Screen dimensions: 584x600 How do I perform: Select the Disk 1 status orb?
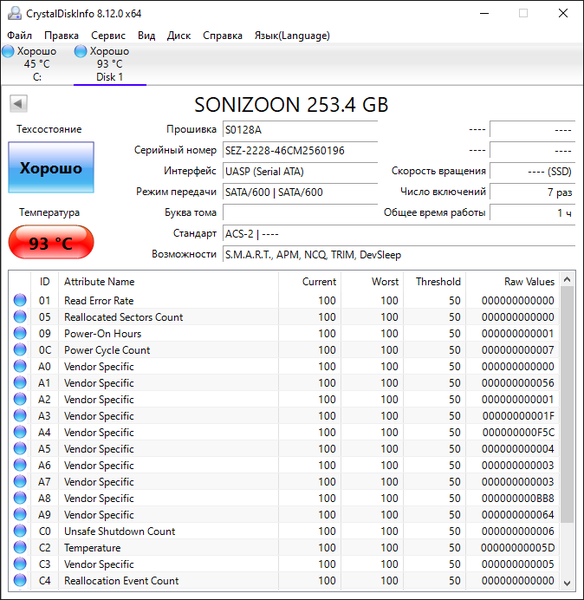80,51
